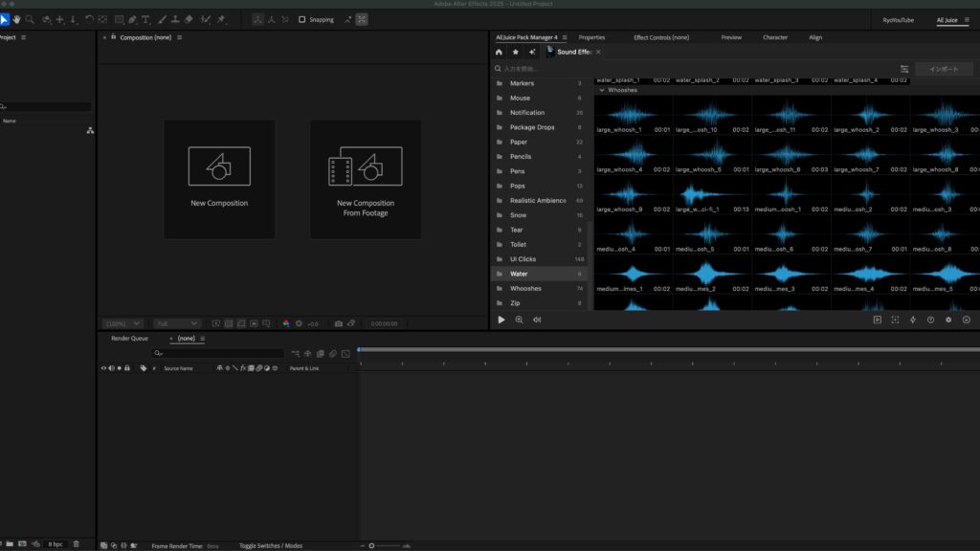Image resolution: width=980 pixels, height=551 pixels.
Task: Select the Pen tool
Action: pos(132,19)
